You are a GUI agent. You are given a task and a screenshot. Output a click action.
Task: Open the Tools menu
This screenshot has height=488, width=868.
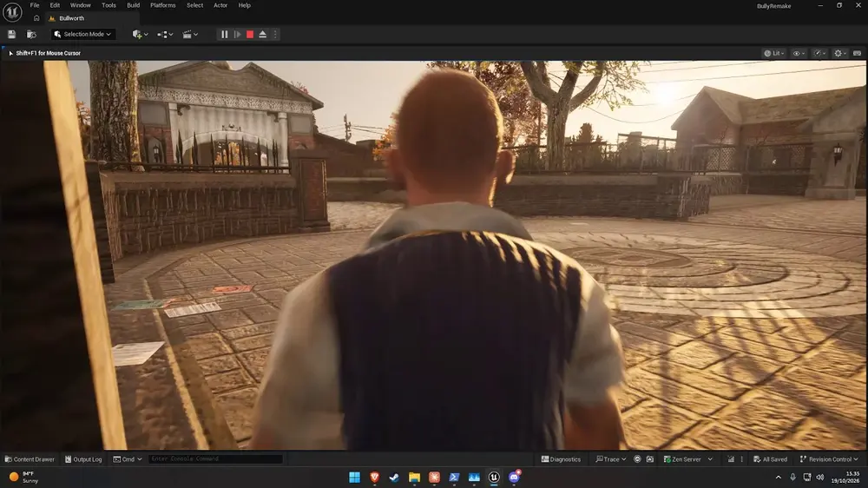click(108, 5)
